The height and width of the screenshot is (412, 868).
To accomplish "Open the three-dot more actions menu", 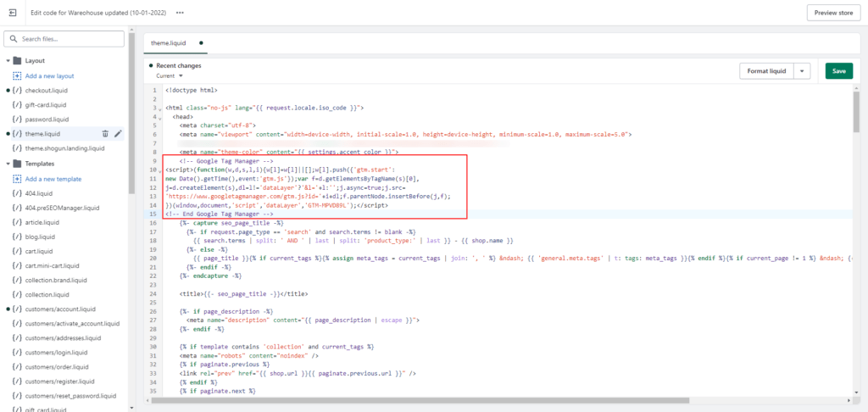I will coord(180,12).
